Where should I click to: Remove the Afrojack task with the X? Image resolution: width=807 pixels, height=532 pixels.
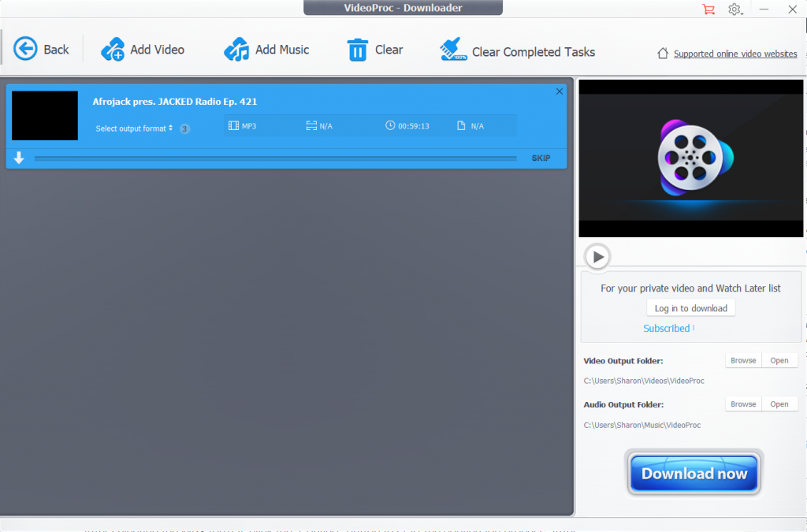560,91
